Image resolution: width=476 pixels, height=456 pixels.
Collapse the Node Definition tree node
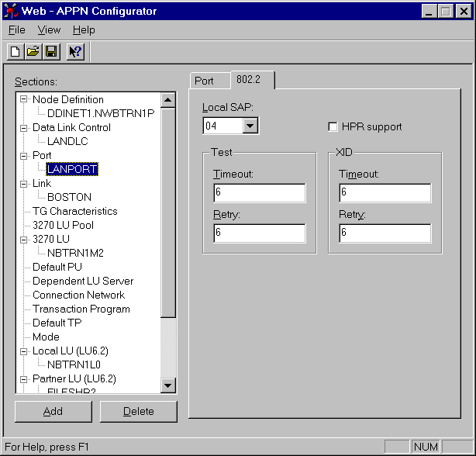click(24, 99)
